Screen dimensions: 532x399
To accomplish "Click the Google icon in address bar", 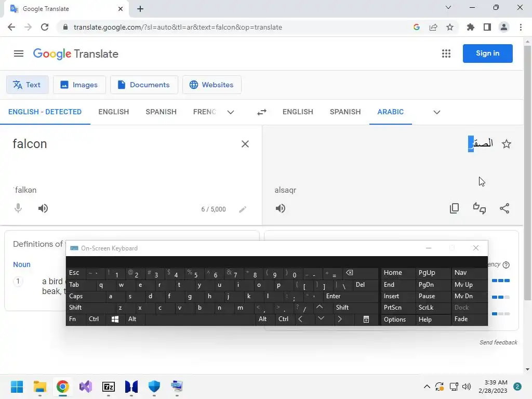I will pos(417,27).
